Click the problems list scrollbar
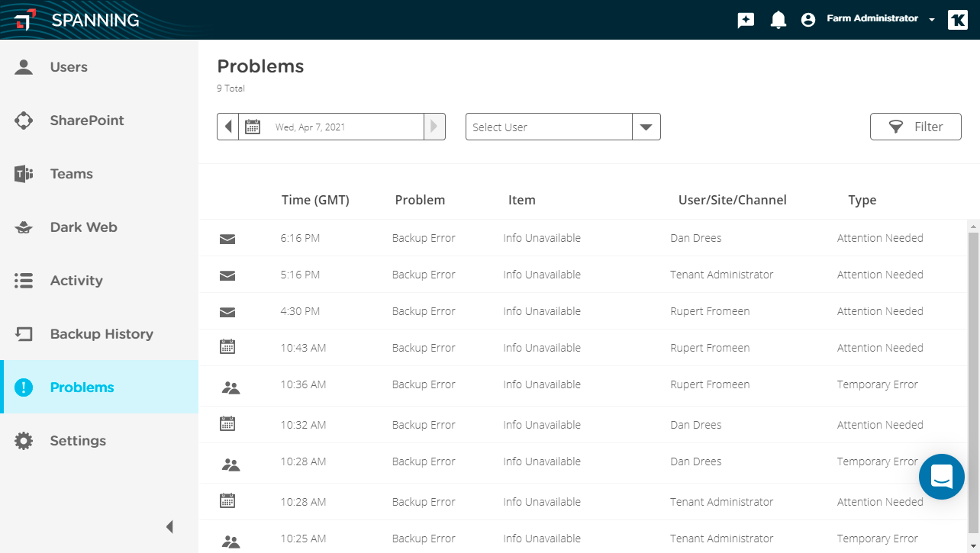The height and width of the screenshot is (553, 980). (973, 381)
